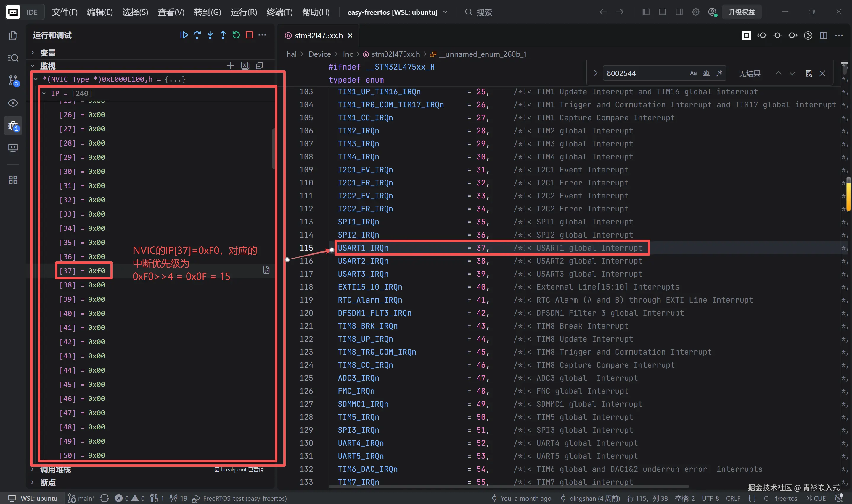This screenshot has width=852, height=504.
Task: Click the title bar 搜索 box
Action: tap(479, 12)
